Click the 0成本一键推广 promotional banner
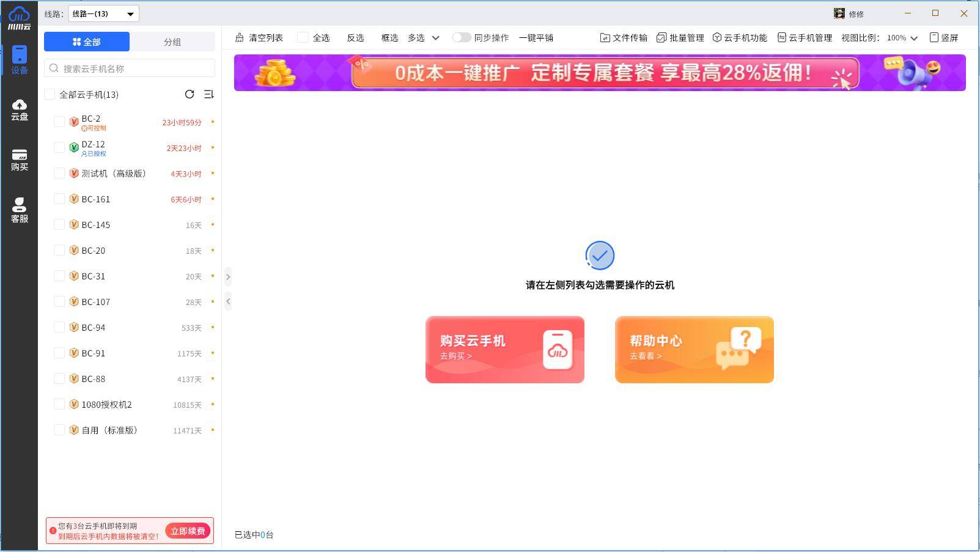 click(599, 73)
